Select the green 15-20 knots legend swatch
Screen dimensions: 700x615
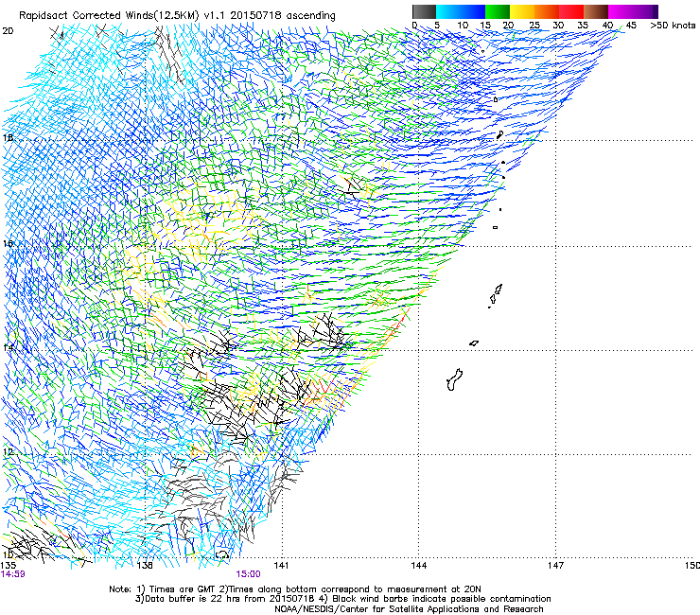point(498,11)
